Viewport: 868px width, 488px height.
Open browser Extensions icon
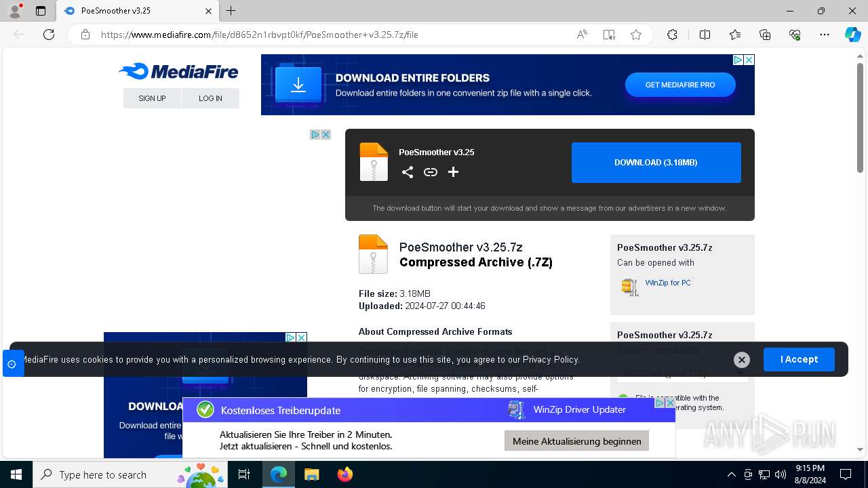pyautogui.click(x=672, y=35)
